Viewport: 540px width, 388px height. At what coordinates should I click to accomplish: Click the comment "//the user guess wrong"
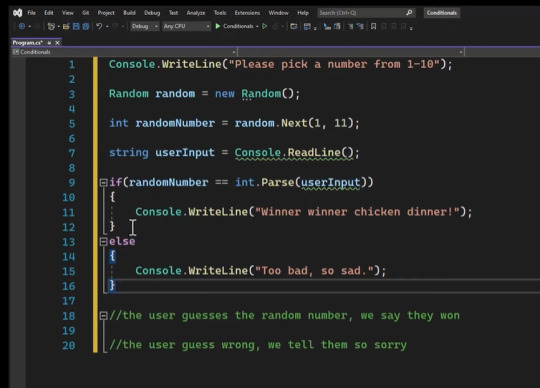182,345
